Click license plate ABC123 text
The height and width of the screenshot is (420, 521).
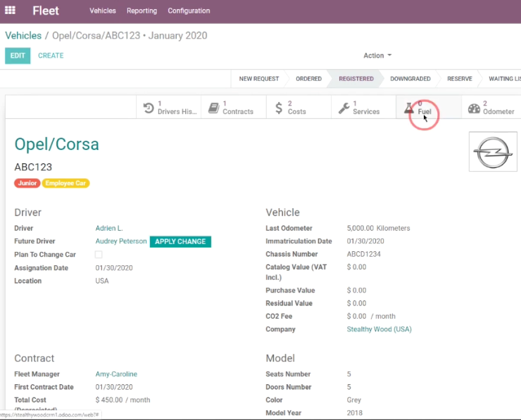(x=33, y=167)
